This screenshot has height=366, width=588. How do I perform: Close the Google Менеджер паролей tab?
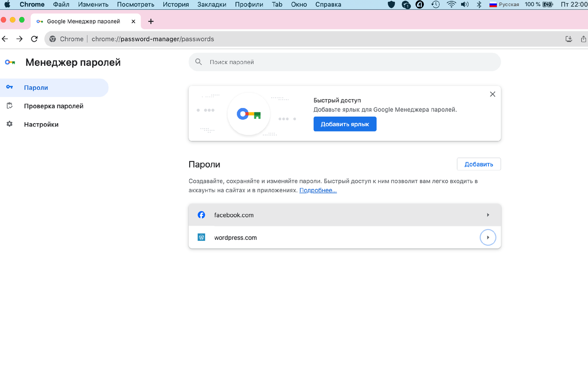click(x=133, y=22)
